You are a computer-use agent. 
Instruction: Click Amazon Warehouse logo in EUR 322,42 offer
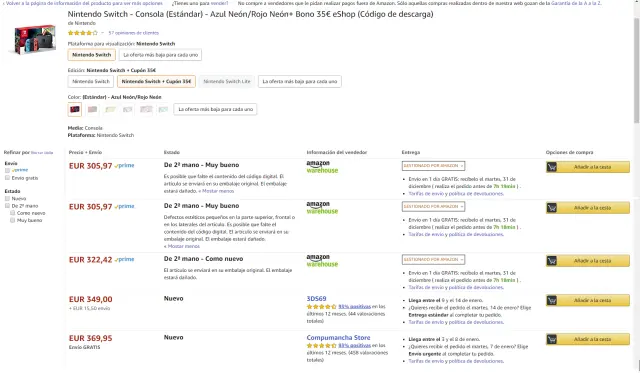[322, 261]
